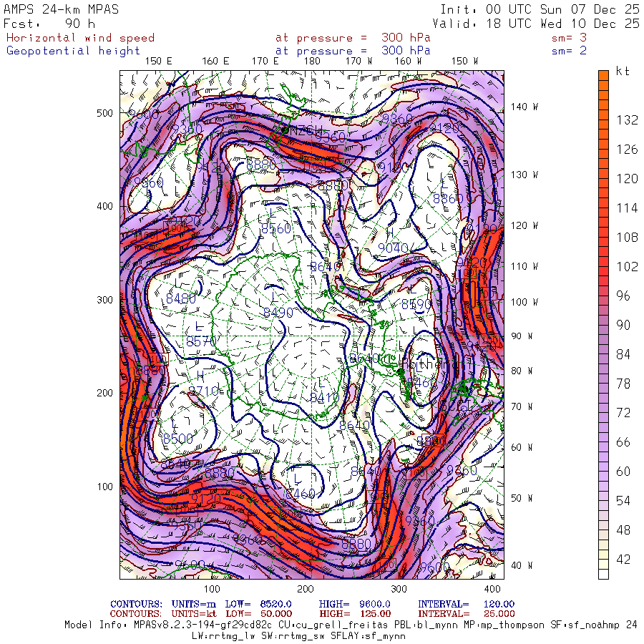
Task: Click the '8500' low height contour label
Action: (178, 439)
